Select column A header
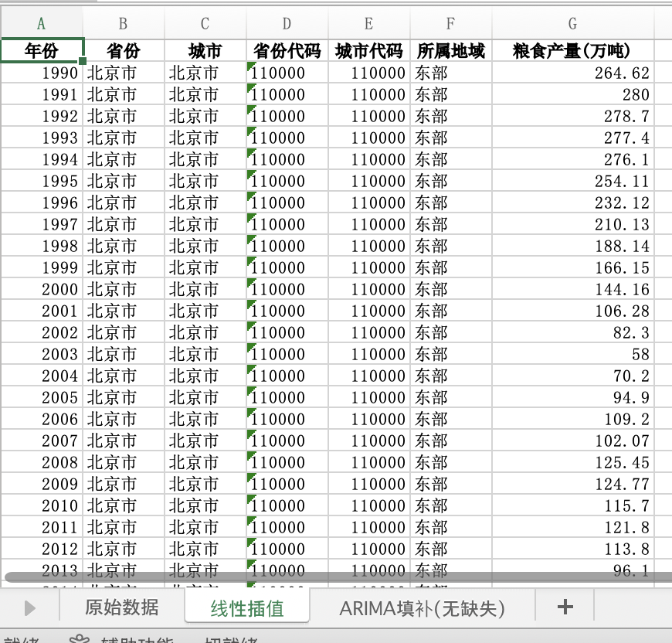This screenshot has width=672, height=643. click(42, 24)
